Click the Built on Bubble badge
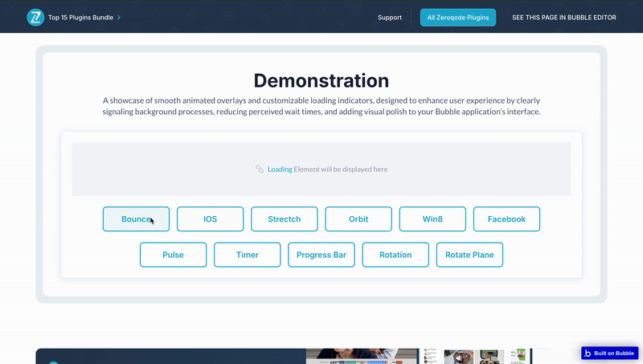643x364 pixels. (609, 353)
